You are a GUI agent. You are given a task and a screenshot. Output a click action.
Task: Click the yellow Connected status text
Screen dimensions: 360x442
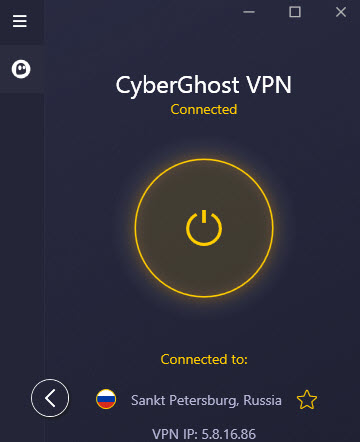204,109
